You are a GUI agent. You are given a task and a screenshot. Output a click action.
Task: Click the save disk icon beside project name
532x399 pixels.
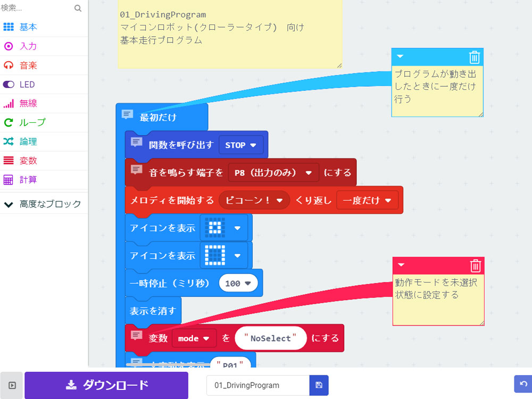tap(319, 385)
